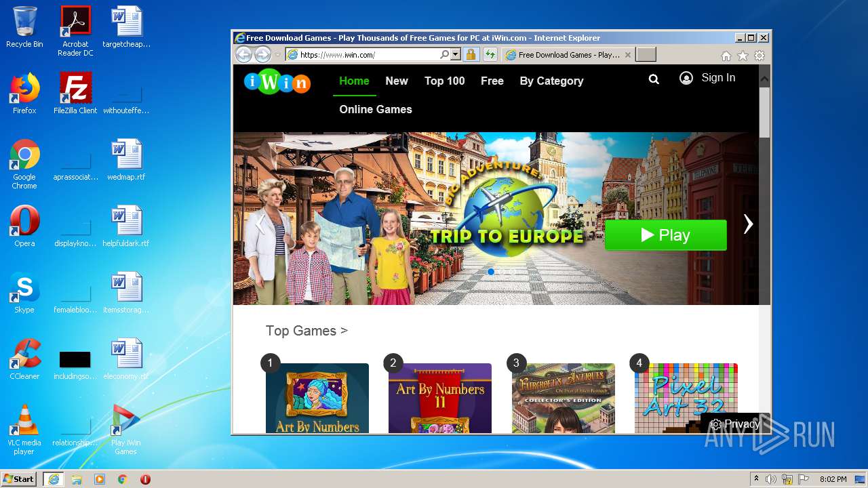The width and height of the screenshot is (868, 488).
Task: Expand the recent pages dropdown arrow
Action: pos(277,55)
